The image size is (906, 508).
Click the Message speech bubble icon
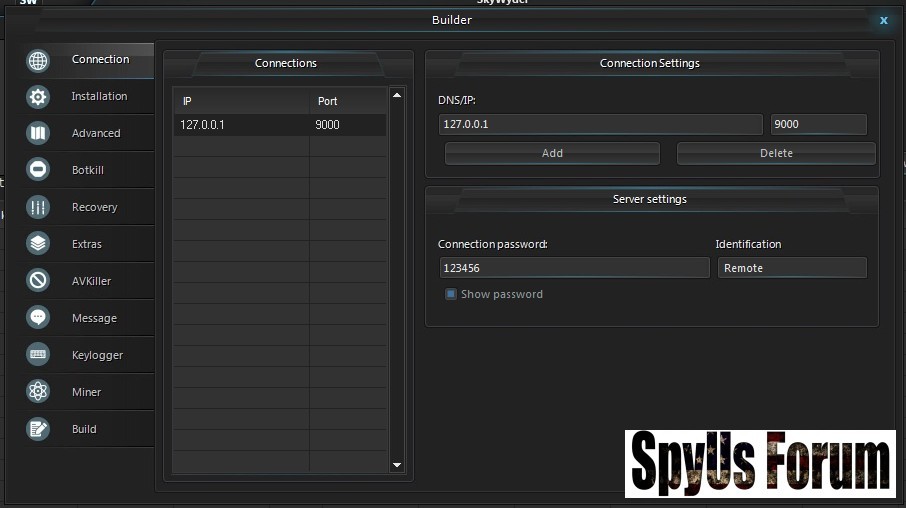38,318
